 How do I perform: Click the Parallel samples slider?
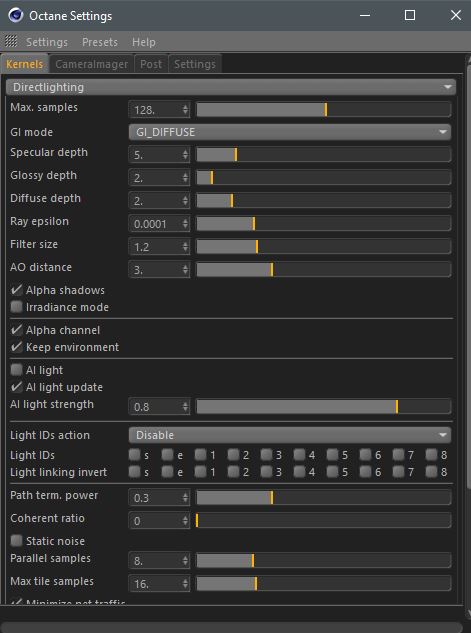click(x=324, y=561)
